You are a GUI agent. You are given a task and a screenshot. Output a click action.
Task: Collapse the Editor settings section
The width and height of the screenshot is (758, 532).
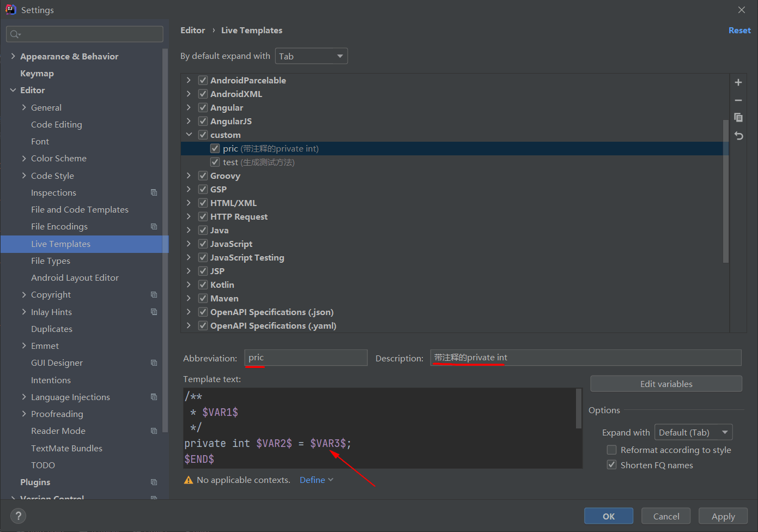pyautogui.click(x=13, y=90)
